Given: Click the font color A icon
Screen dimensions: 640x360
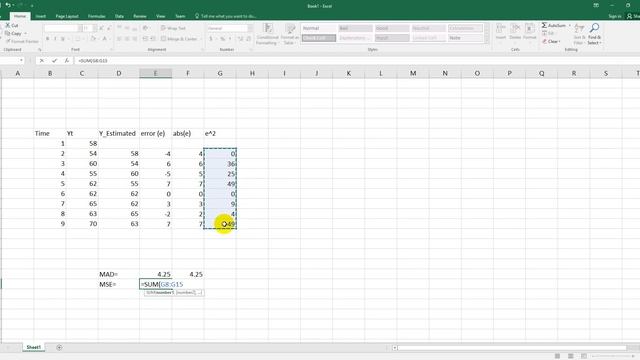Looking at the screenshot, I should 104,39.
